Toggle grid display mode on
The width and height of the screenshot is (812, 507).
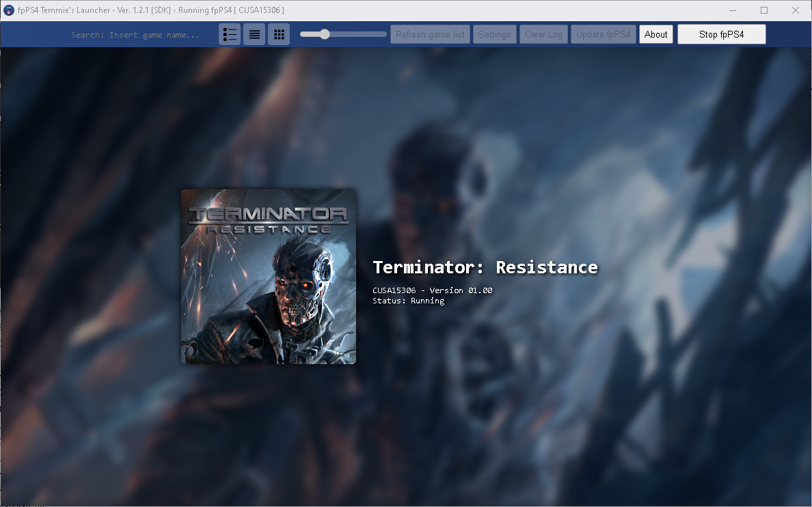click(x=279, y=33)
